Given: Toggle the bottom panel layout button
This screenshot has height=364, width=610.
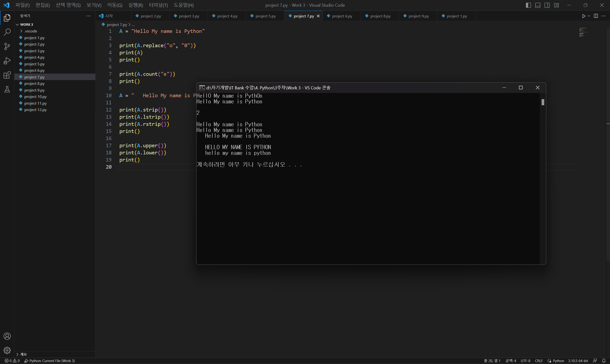Looking at the screenshot, I should (538, 5).
